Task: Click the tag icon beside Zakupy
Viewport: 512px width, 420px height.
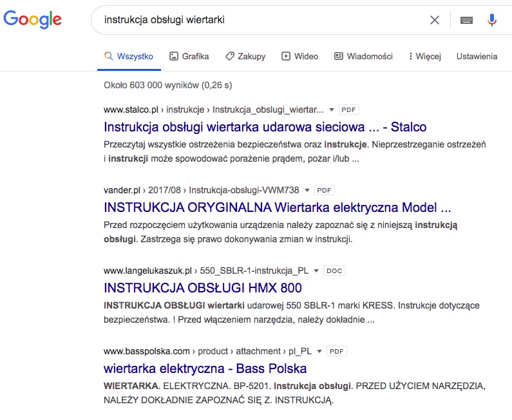Action: 229,56
